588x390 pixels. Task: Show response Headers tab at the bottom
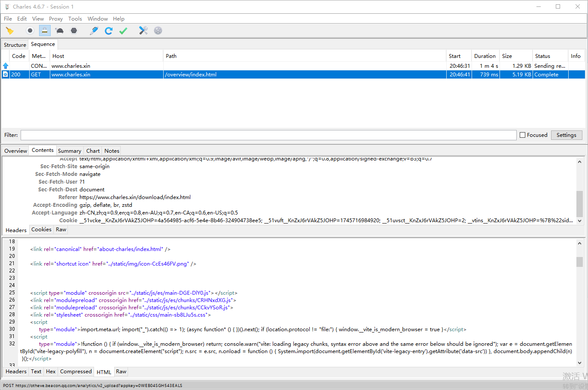click(16, 372)
